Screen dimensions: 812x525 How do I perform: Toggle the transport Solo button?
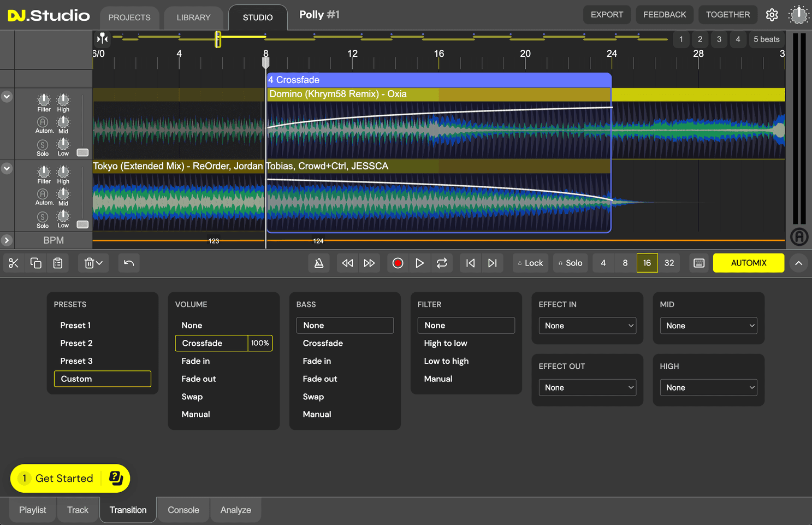(571, 263)
